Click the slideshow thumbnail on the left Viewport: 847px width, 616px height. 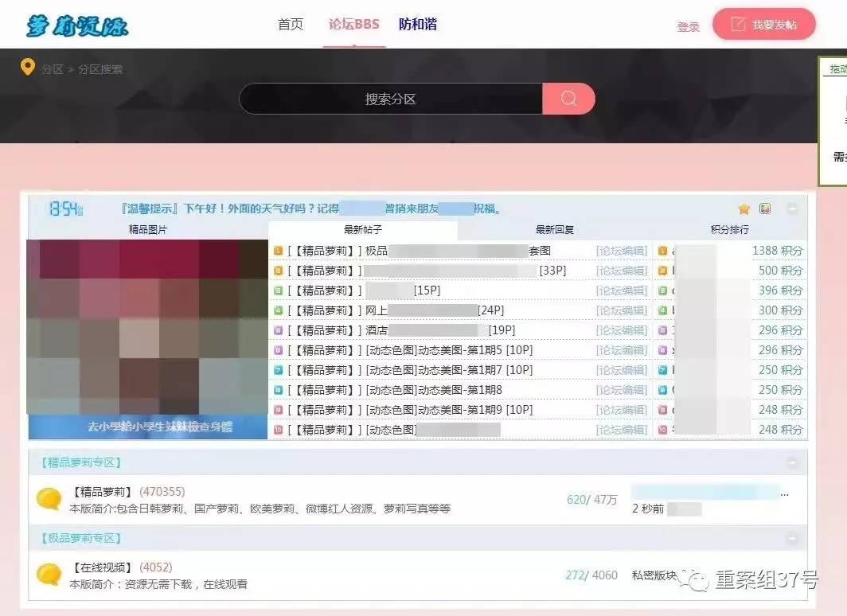(147, 334)
